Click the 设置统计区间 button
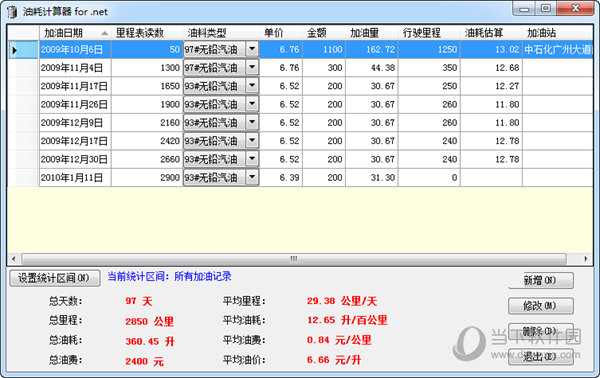The image size is (600, 378). (x=55, y=278)
